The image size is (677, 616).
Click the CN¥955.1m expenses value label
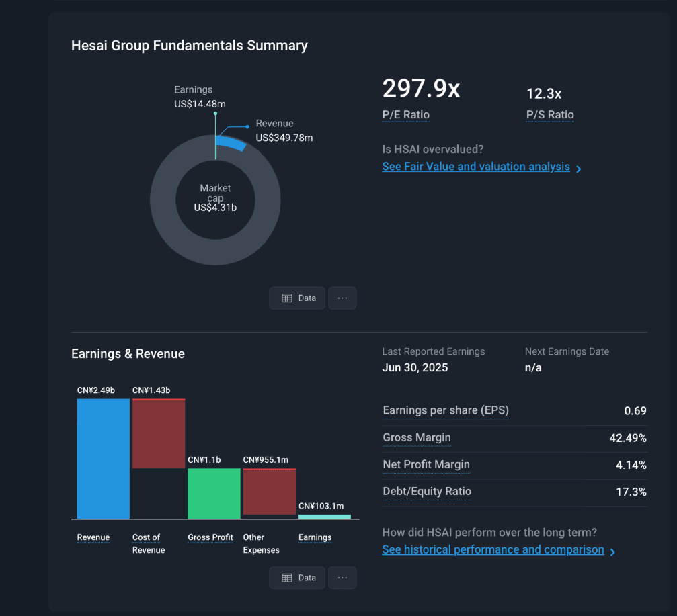tap(266, 460)
